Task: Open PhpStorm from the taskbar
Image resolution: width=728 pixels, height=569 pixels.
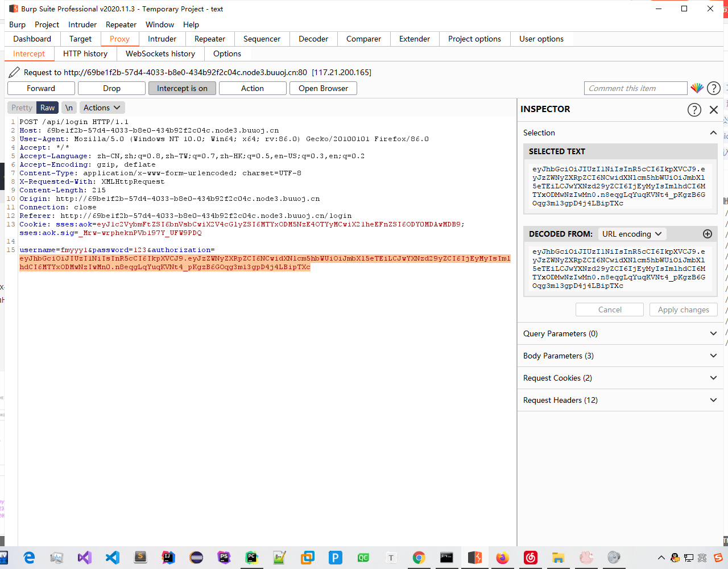Action: 224,558
